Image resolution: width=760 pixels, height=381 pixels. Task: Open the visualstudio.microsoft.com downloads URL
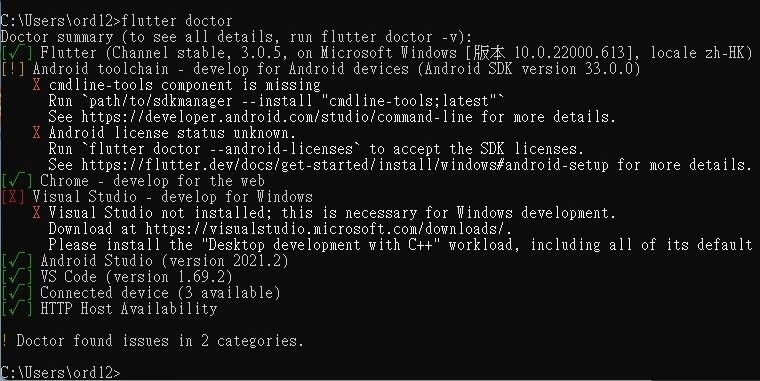tap(329, 228)
